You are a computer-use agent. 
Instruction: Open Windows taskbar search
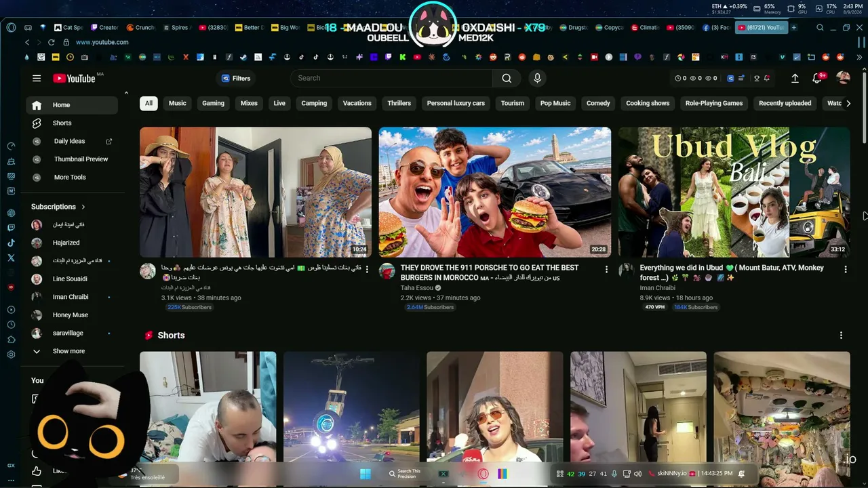tap(406, 474)
